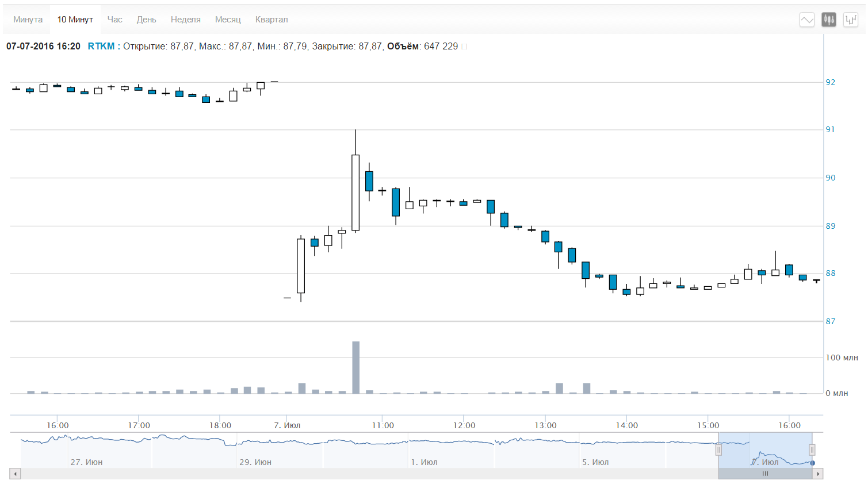Click the 11:00 time axis label
Viewport: 868px width, 488px height.
[x=383, y=425]
